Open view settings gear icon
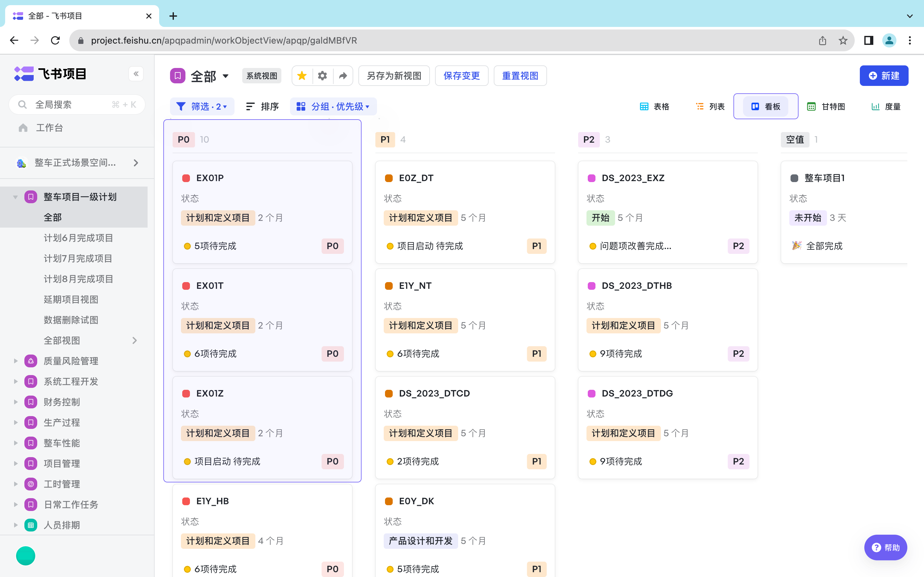 tap(322, 76)
